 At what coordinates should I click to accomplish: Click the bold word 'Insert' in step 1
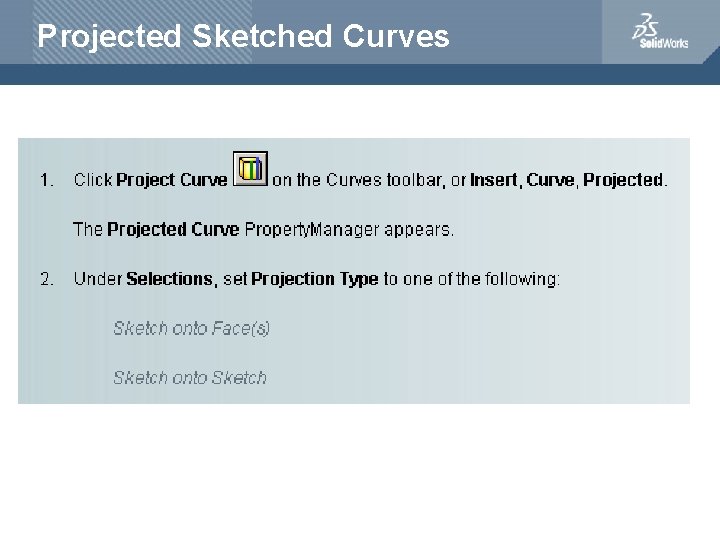494,180
